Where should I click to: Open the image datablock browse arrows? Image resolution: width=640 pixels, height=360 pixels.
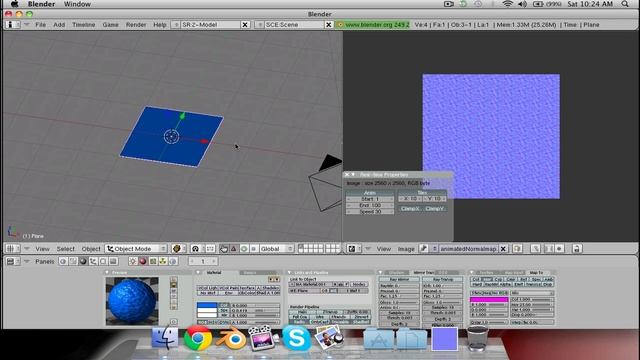[434, 249]
